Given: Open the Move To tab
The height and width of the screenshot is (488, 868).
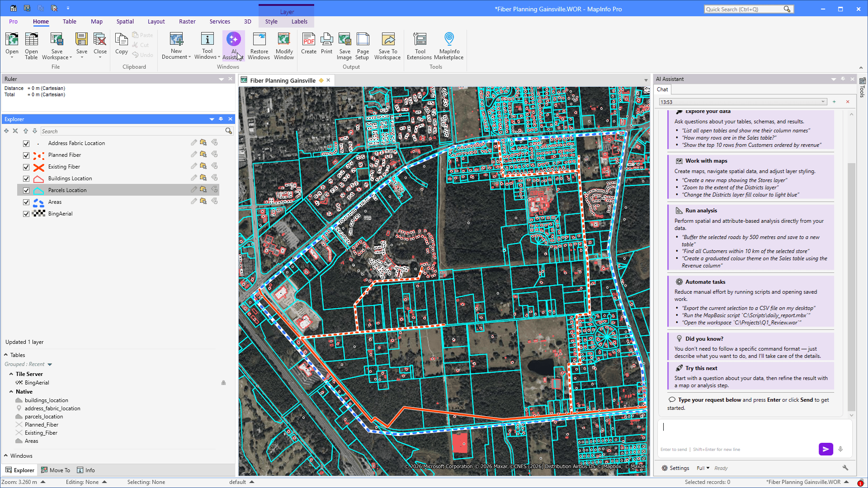Looking at the screenshot, I should [56, 470].
